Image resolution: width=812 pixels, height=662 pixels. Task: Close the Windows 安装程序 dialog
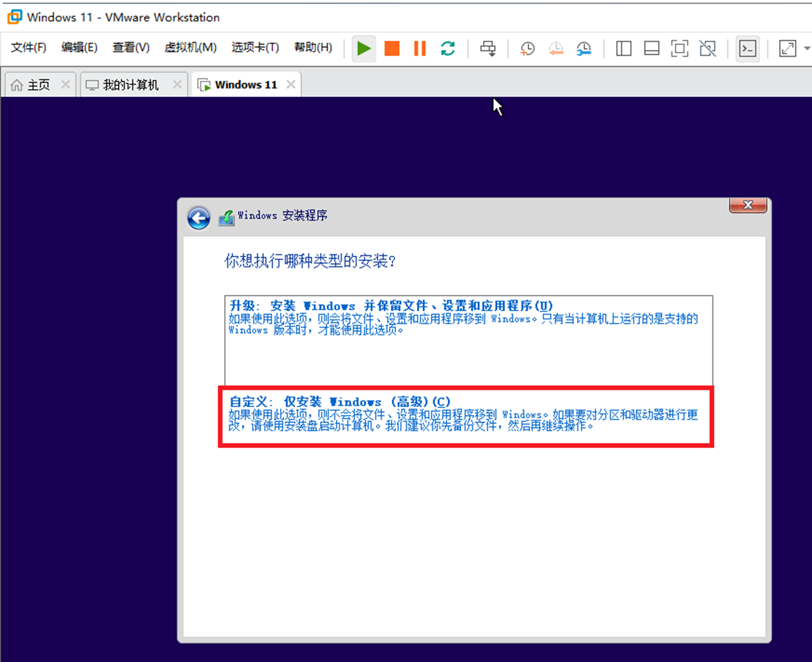[748, 205]
